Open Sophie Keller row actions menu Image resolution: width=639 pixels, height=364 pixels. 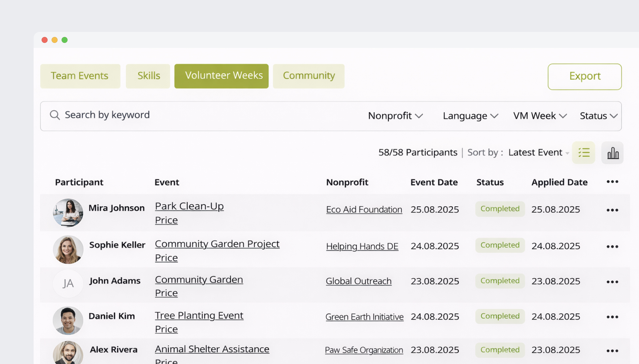pyautogui.click(x=612, y=247)
